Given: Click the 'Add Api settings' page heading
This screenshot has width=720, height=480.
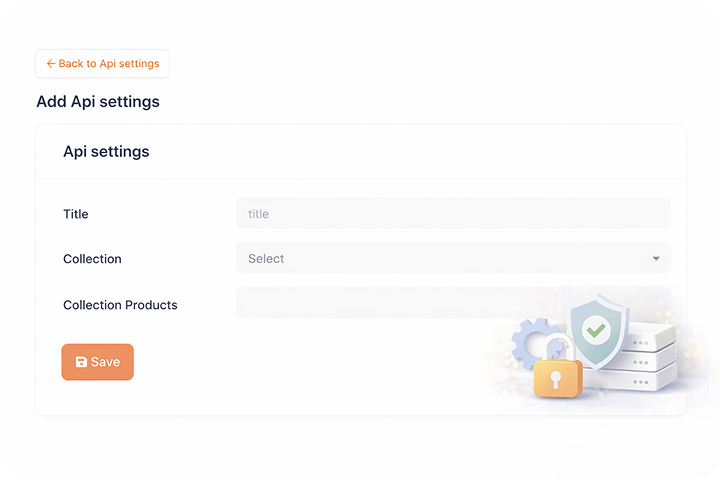Looking at the screenshot, I should (98, 102).
